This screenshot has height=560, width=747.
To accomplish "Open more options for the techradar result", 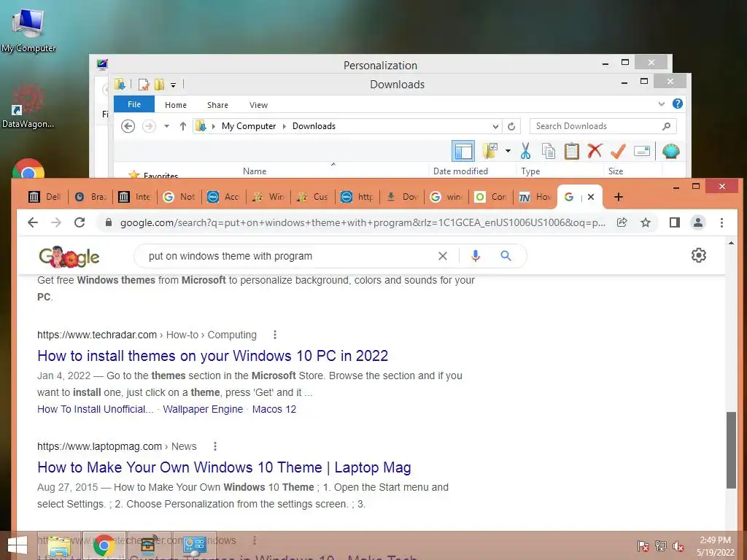I will tap(275, 335).
